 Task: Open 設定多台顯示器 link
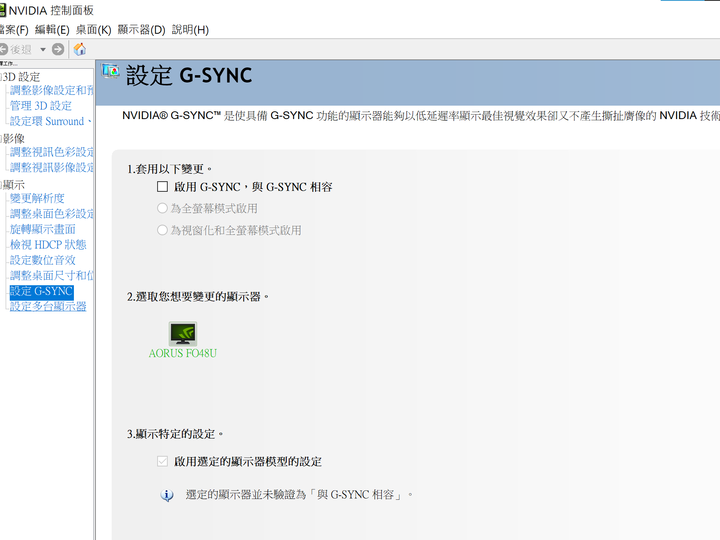pyautogui.click(x=48, y=306)
